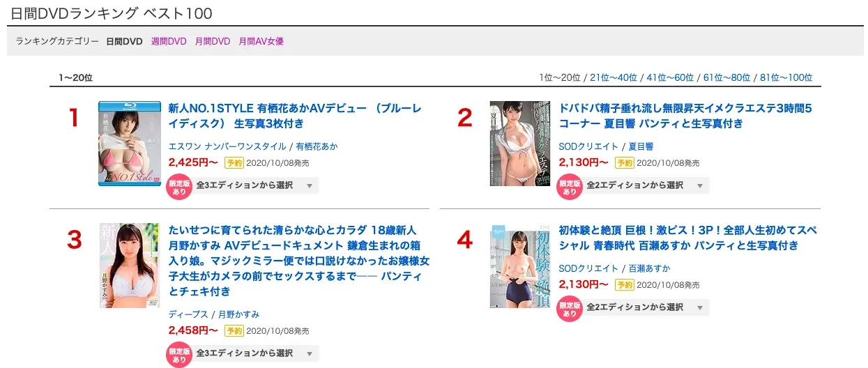Expand the 全2エディションから選択 dropdown for rank 2

(x=646, y=185)
